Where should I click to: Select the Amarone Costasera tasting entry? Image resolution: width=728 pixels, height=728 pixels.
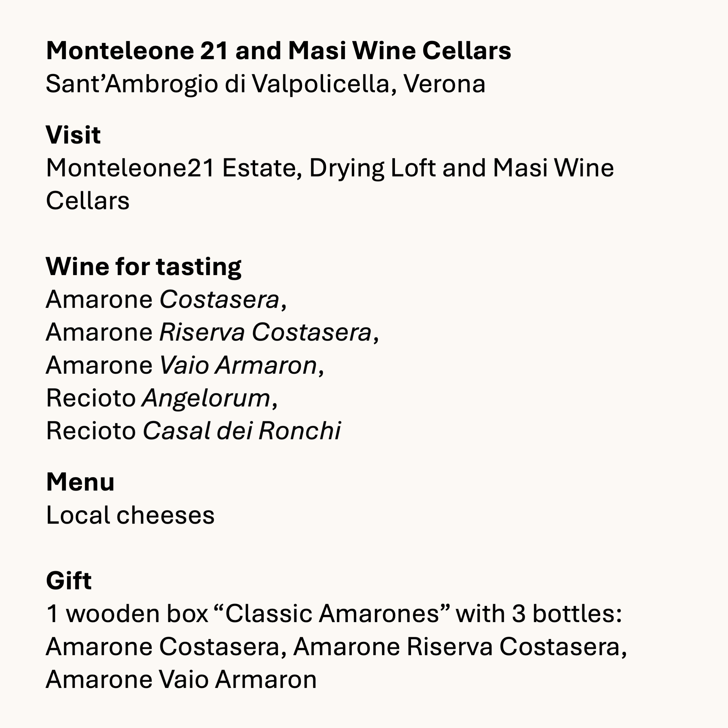(166, 300)
